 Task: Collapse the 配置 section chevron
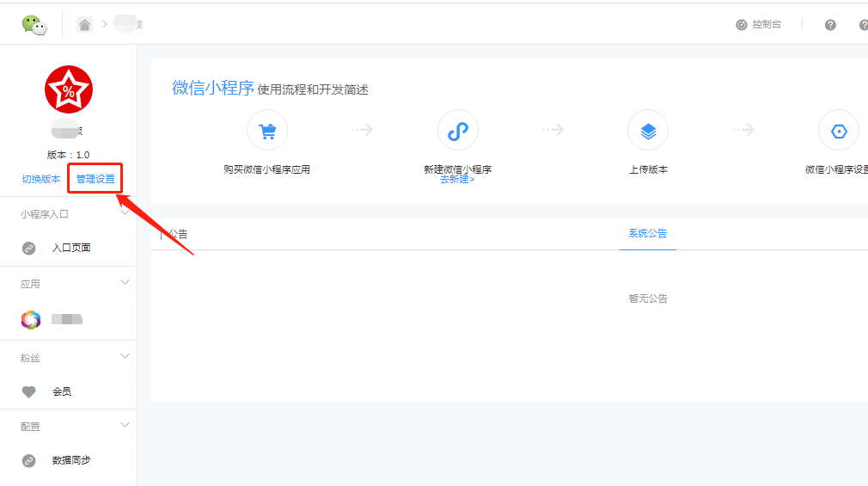pyautogui.click(x=125, y=425)
